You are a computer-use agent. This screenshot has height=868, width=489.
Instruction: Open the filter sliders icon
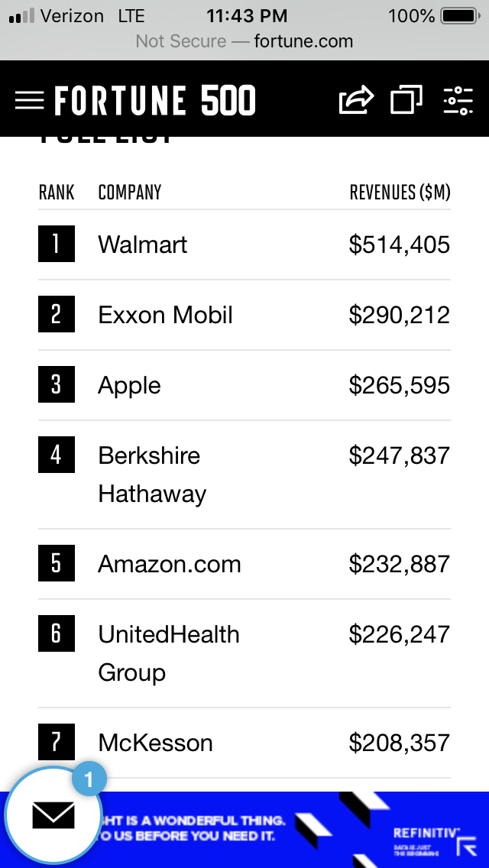pyautogui.click(x=458, y=101)
